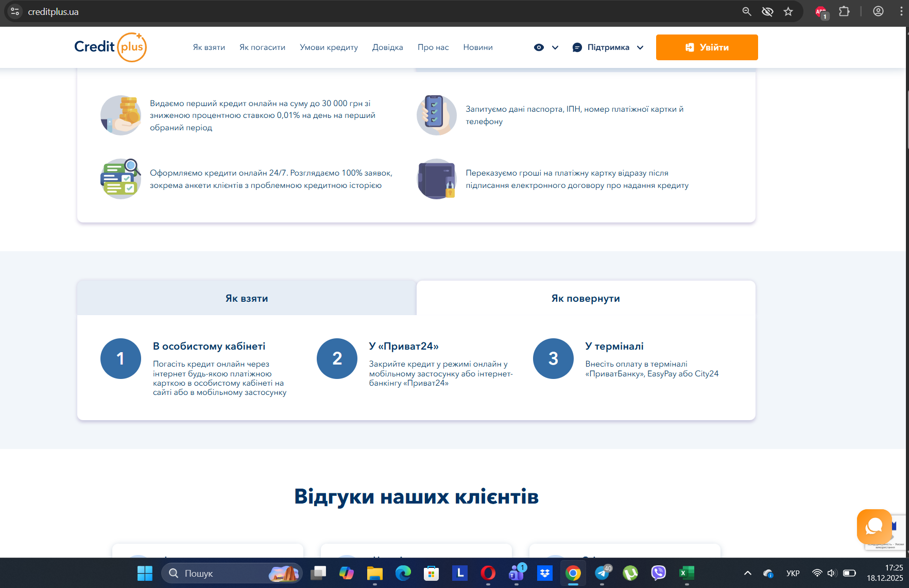This screenshot has height=588, width=909.
Task: Click the orange Увійти login button
Action: pos(707,47)
